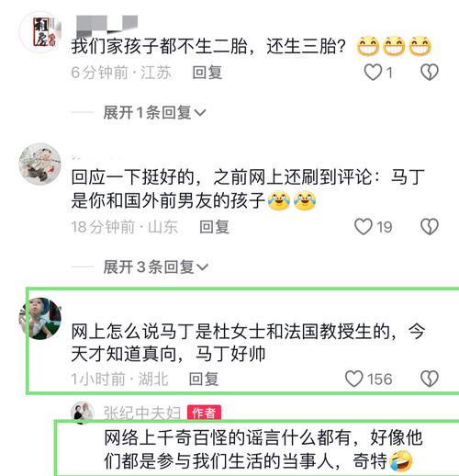This screenshot has width=459, height=476.
Task: Expand the 展开3条回复 replies
Action: click(156, 266)
